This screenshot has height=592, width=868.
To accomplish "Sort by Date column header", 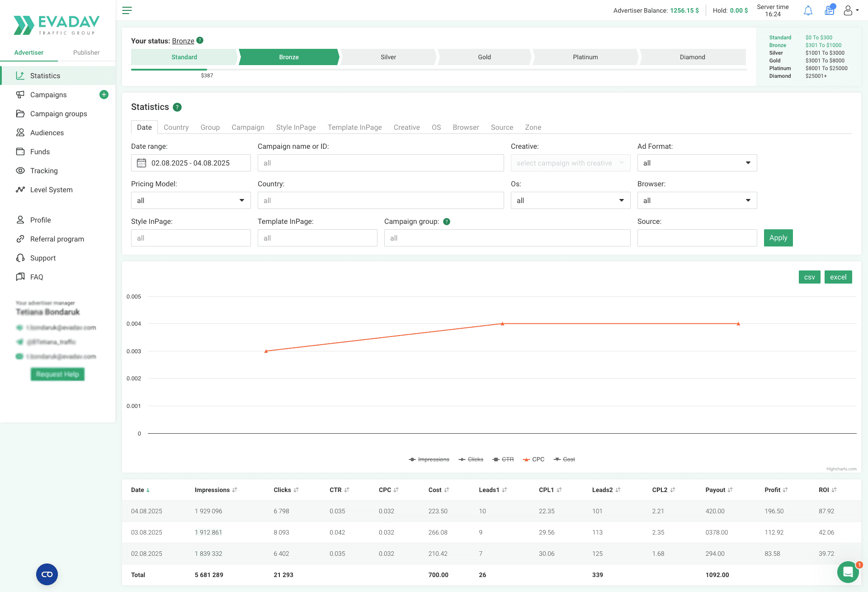I will (x=140, y=490).
